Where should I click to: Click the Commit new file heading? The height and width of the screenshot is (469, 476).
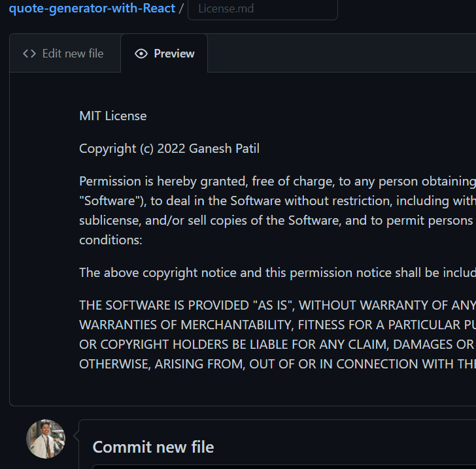153,447
